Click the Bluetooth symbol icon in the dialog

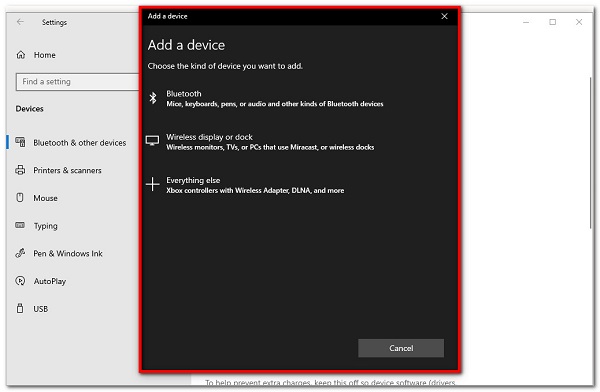153,98
